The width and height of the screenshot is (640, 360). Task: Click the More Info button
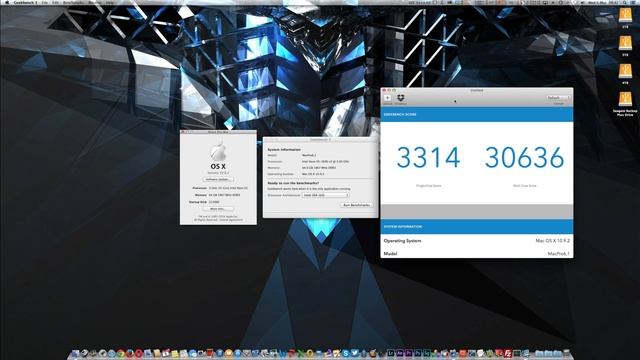(x=218, y=209)
